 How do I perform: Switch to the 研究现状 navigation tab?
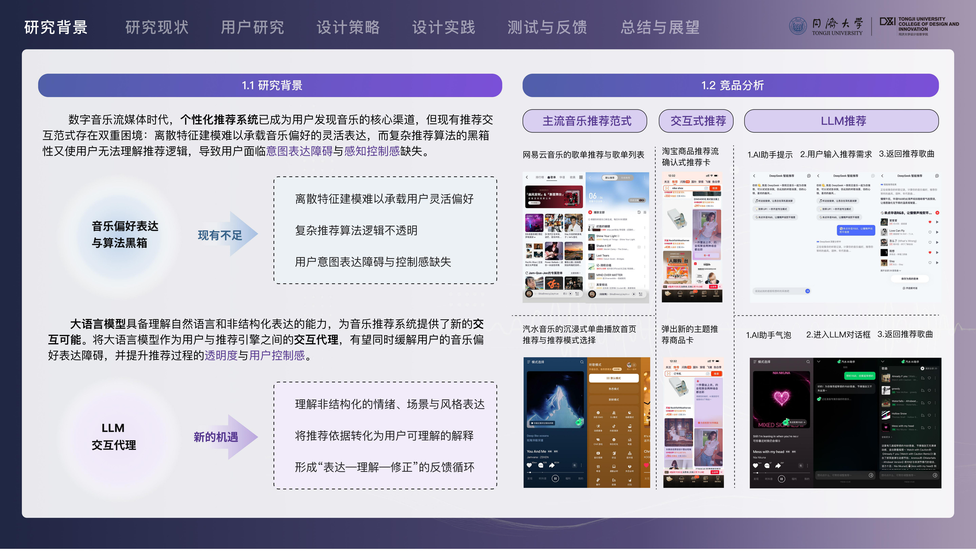click(x=157, y=27)
